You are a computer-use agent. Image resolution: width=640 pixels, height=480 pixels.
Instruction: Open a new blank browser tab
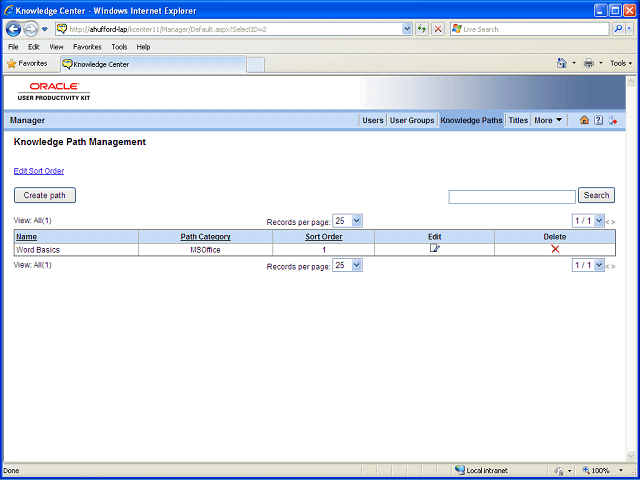[x=256, y=65]
